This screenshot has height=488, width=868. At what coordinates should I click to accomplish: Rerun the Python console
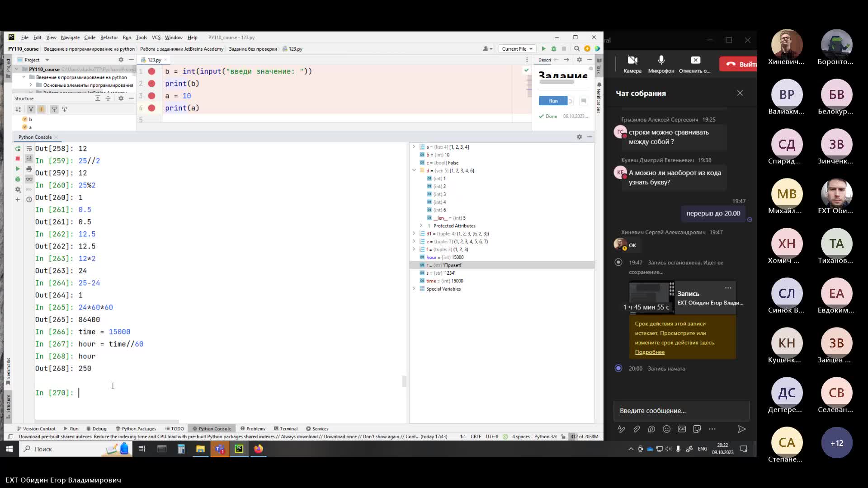pyautogui.click(x=18, y=148)
